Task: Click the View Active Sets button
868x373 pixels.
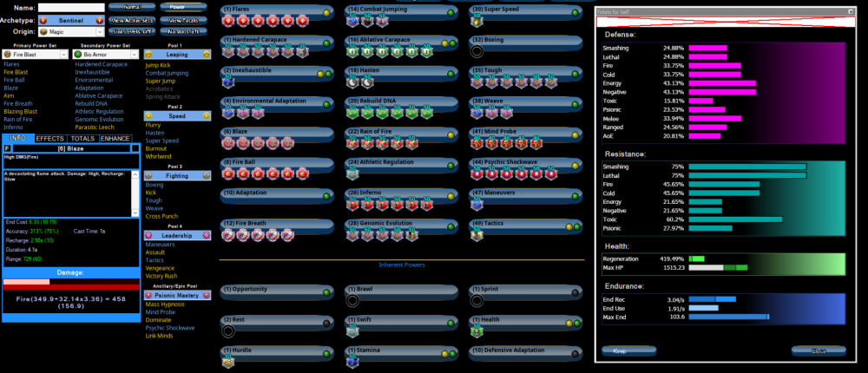Action: (x=132, y=19)
